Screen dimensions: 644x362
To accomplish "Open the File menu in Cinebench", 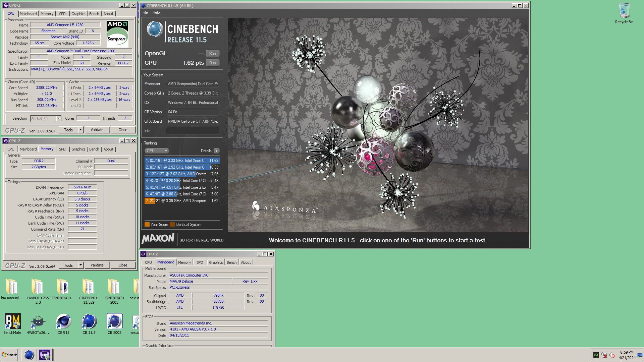I will pos(145,12).
